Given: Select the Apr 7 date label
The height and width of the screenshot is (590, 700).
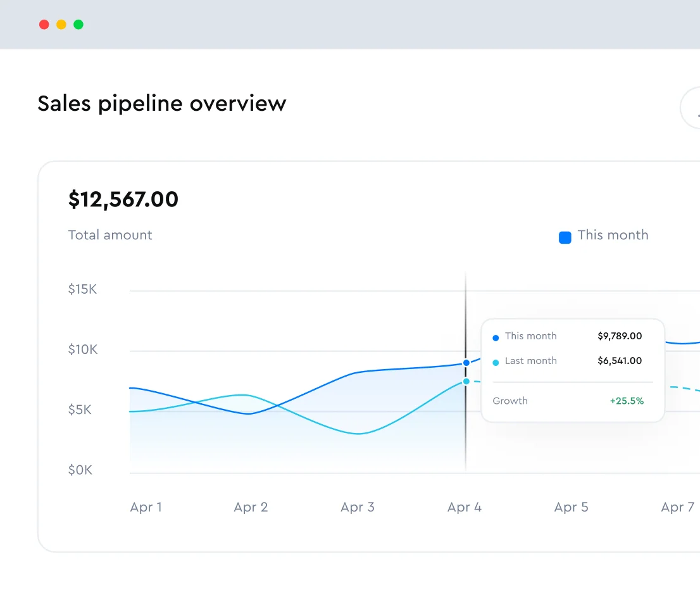Looking at the screenshot, I should pos(677,507).
